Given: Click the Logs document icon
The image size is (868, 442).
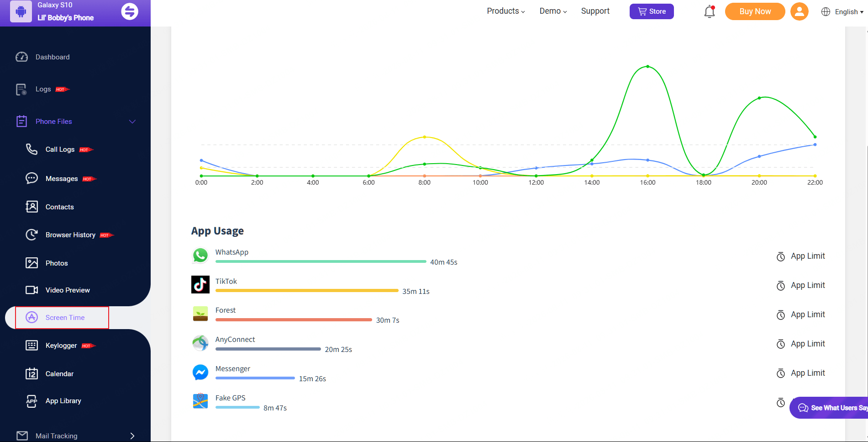Looking at the screenshot, I should coord(21,90).
